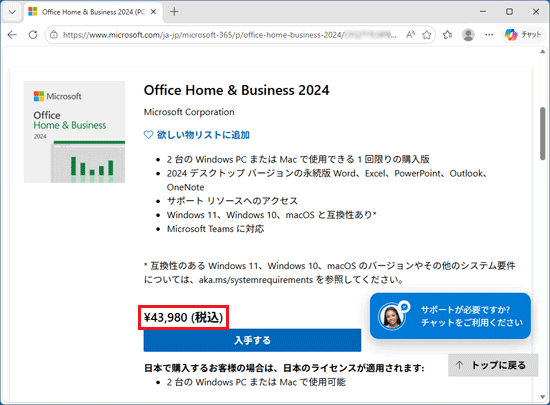Click the 入手する purchase button

click(252, 340)
